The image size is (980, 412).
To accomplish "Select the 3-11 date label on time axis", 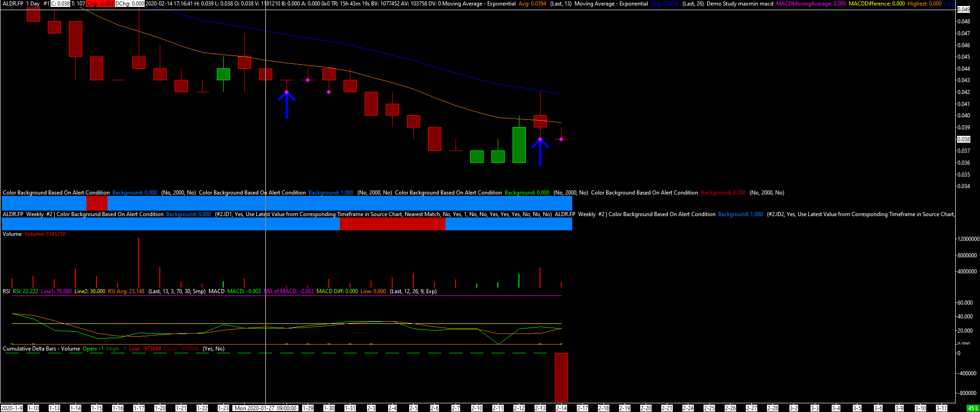I will (941, 408).
